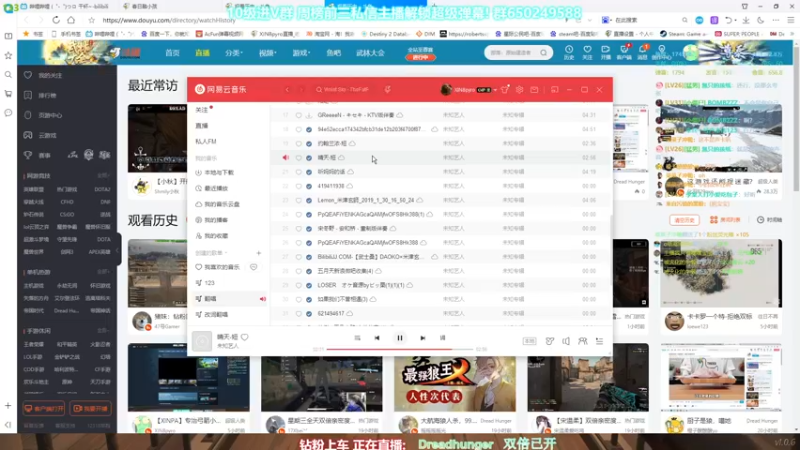800x450 pixels.
Task: Pause the song in NetEase Cloud Music
Action: (399, 338)
